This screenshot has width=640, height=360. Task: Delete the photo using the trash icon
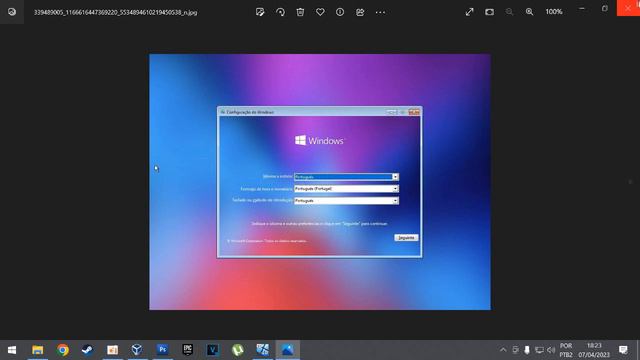pos(300,12)
